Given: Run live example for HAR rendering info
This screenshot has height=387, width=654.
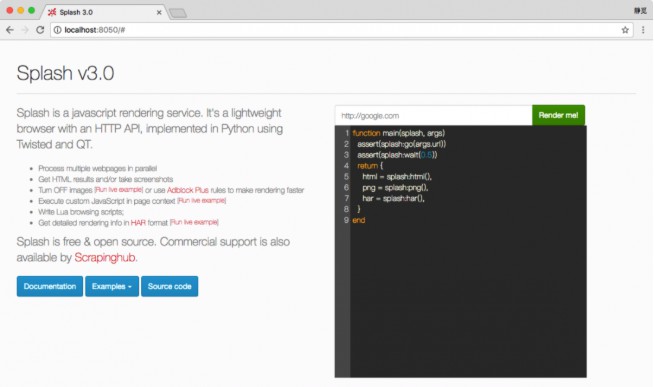Looking at the screenshot, I should (194, 222).
